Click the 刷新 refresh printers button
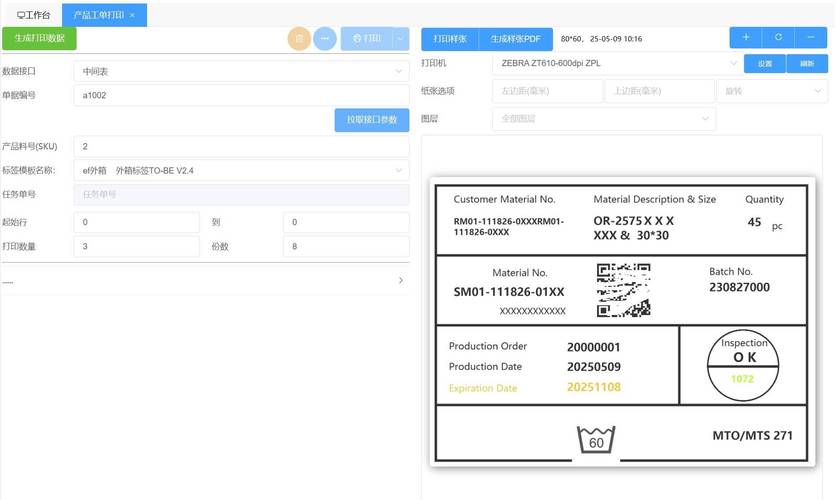Screen dimensions: 837x500 (x=807, y=64)
